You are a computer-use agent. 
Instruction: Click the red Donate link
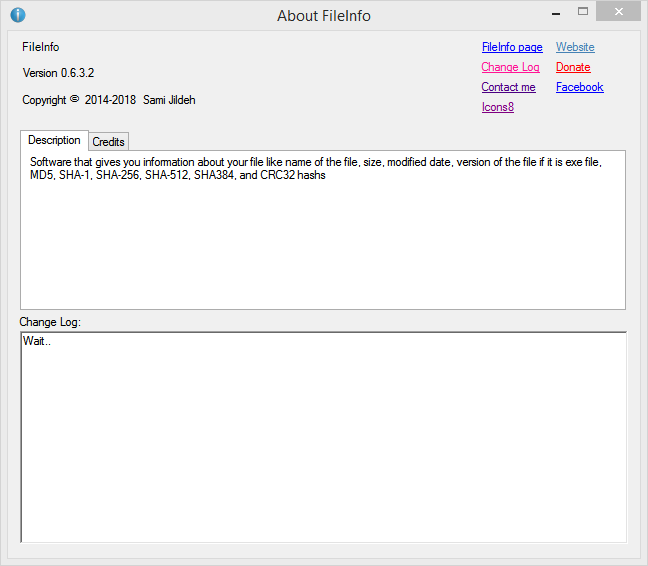573,67
